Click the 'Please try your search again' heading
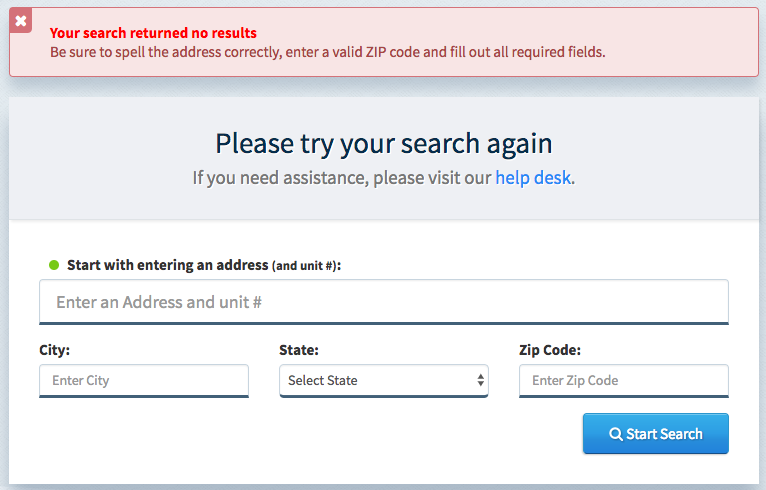The height and width of the screenshot is (490, 766). click(x=383, y=143)
